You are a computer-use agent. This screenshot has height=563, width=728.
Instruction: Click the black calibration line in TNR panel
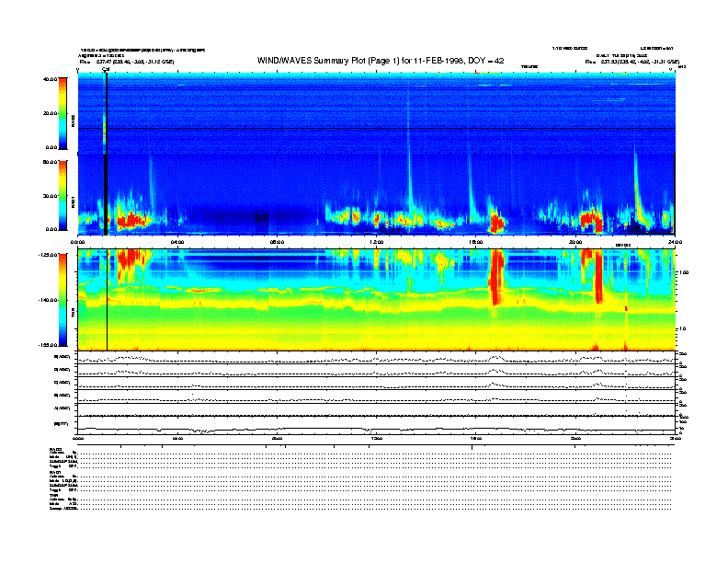click(x=108, y=300)
